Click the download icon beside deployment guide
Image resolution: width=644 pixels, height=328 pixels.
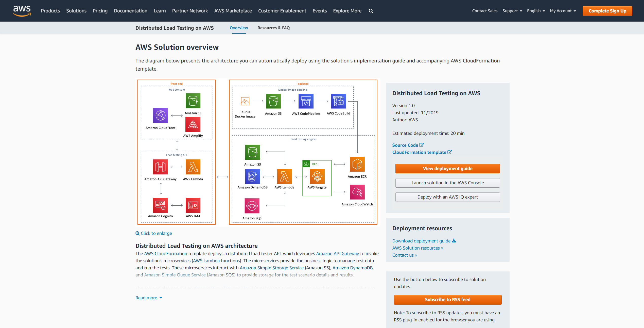[454, 241]
